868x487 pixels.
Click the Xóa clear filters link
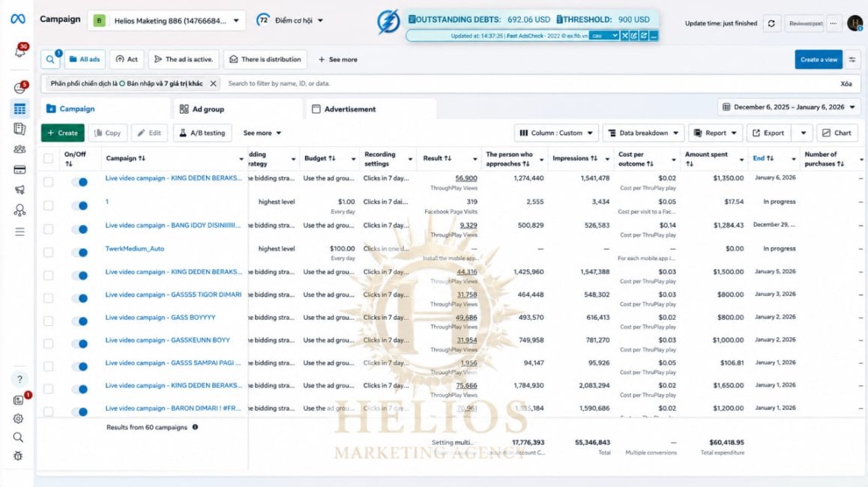point(846,84)
